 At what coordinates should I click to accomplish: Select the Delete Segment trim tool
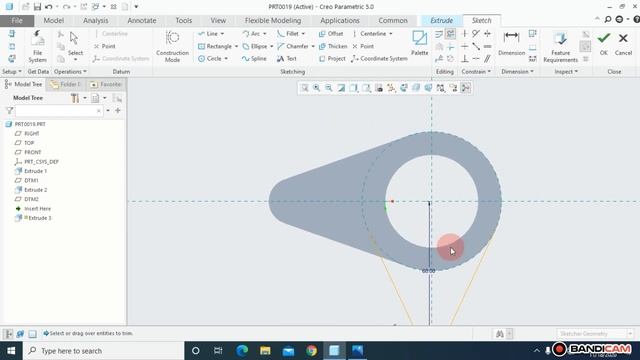[x=451, y=34]
